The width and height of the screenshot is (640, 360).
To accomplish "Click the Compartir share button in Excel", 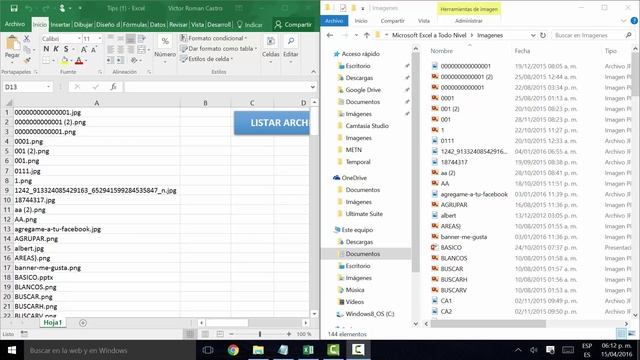I will point(293,24).
